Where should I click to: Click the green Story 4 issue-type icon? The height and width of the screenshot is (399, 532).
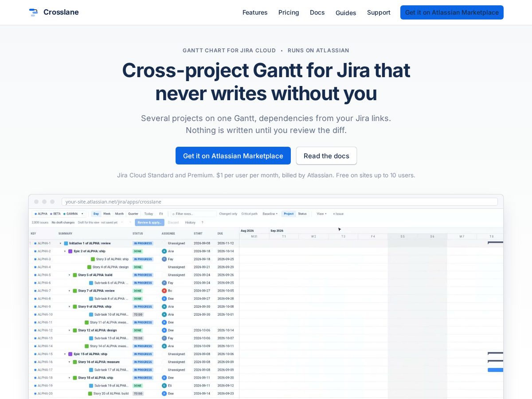(90, 267)
